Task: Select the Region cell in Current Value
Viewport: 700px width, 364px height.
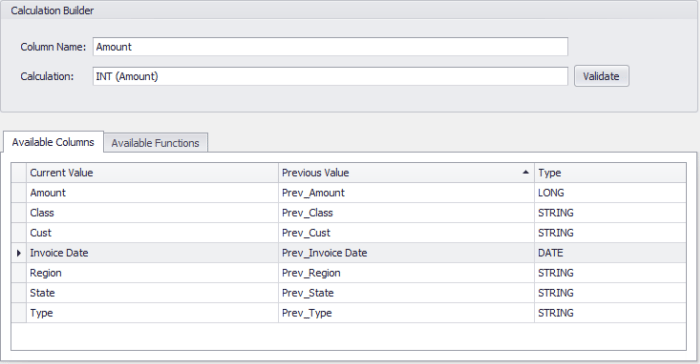Action: 152,273
